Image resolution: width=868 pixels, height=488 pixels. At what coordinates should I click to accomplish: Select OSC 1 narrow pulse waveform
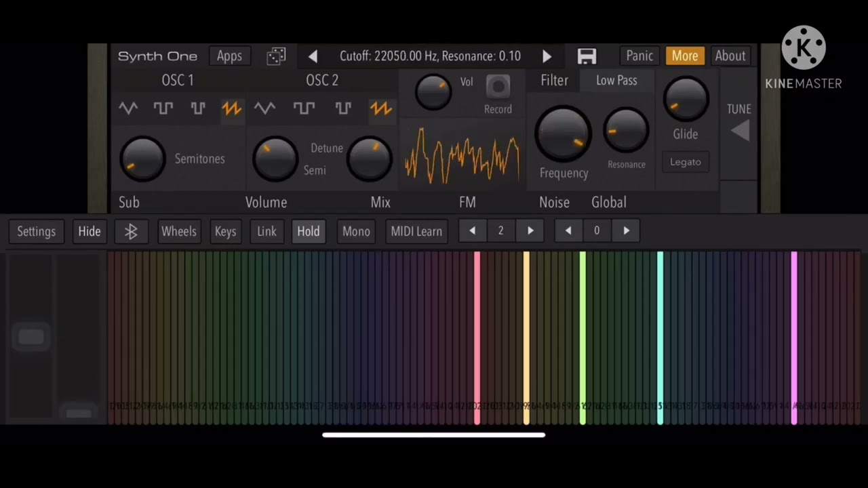[198, 108]
